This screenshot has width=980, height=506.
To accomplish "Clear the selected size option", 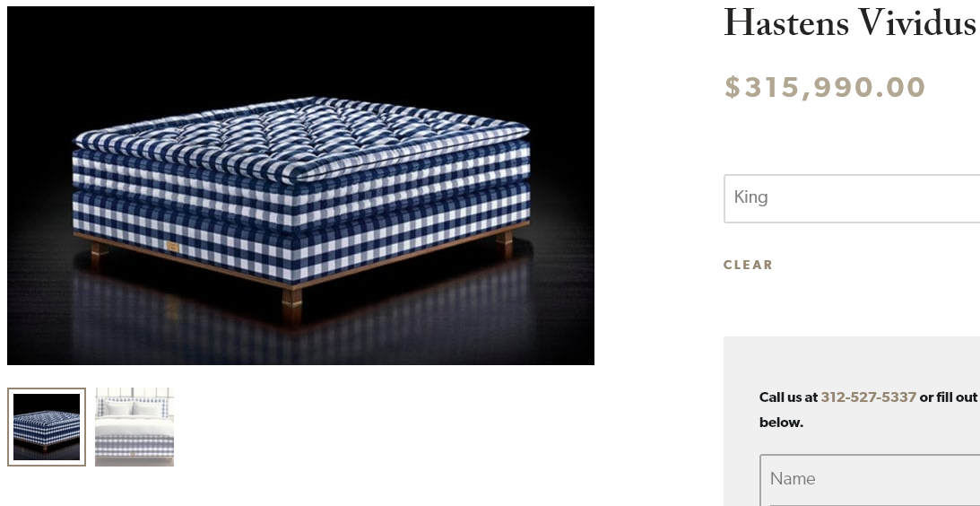I will coord(748,265).
